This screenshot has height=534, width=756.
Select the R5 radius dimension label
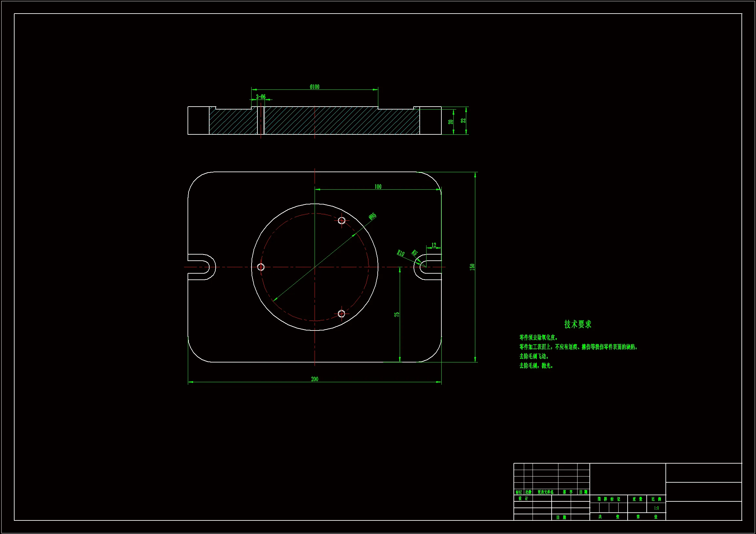pyautogui.click(x=415, y=253)
